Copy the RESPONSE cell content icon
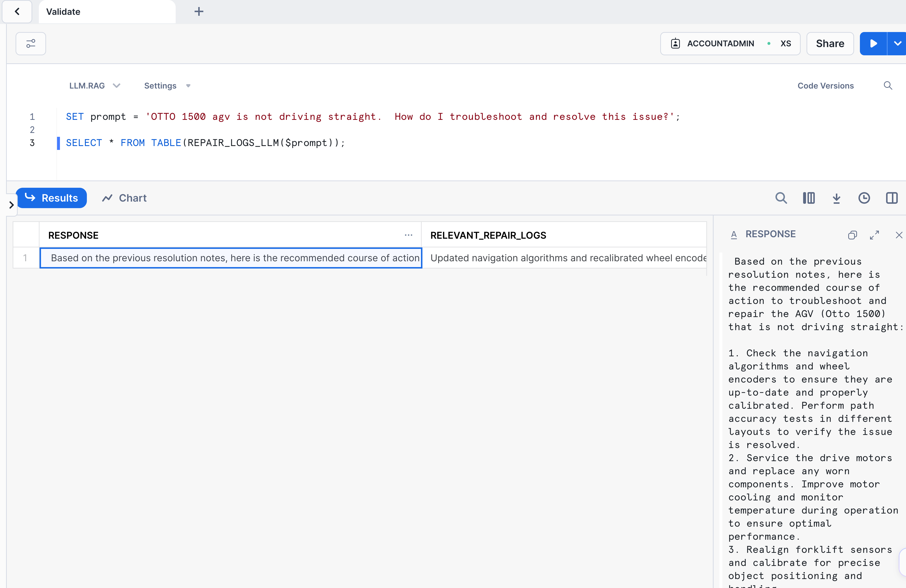 [x=852, y=235]
